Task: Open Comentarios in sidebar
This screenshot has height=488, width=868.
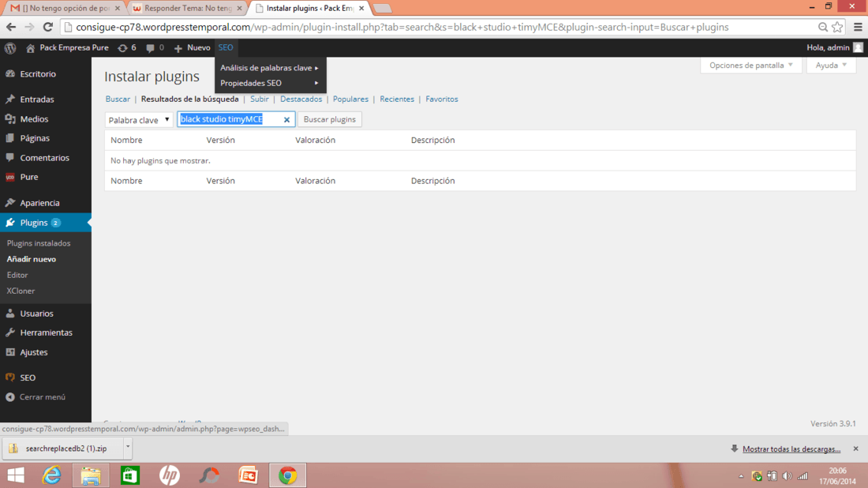Action: point(44,158)
